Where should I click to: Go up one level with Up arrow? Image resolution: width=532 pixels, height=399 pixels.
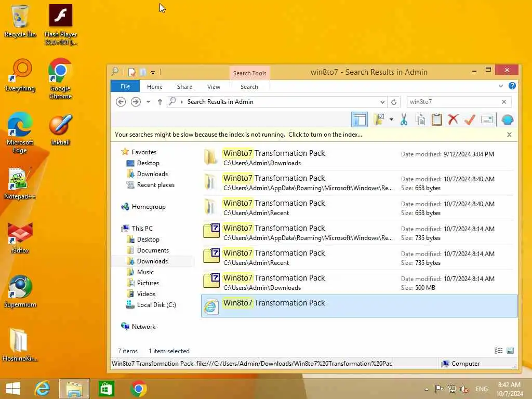[x=160, y=102]
